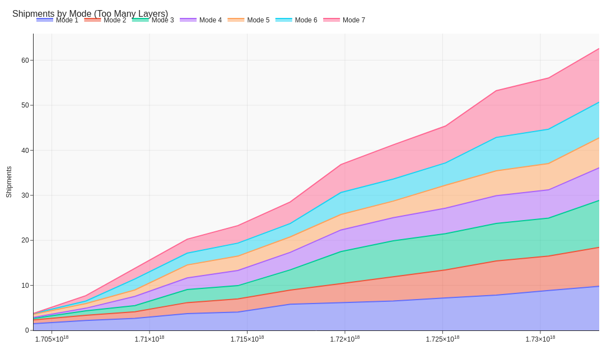Click the 1.715×10^18 x-axis tick label
Viewport: 616px width, 364px height.
[247, 339]
